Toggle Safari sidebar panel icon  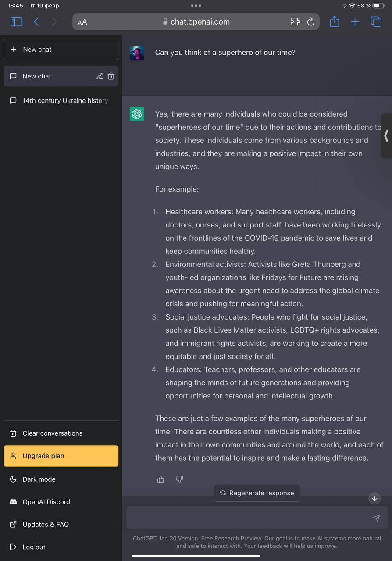[16, 21]
